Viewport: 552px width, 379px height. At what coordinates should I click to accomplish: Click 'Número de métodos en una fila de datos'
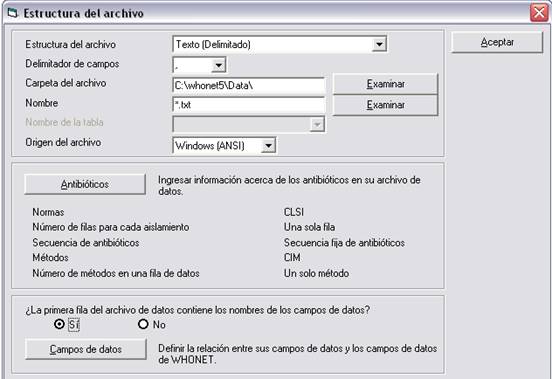click(116, 273)
